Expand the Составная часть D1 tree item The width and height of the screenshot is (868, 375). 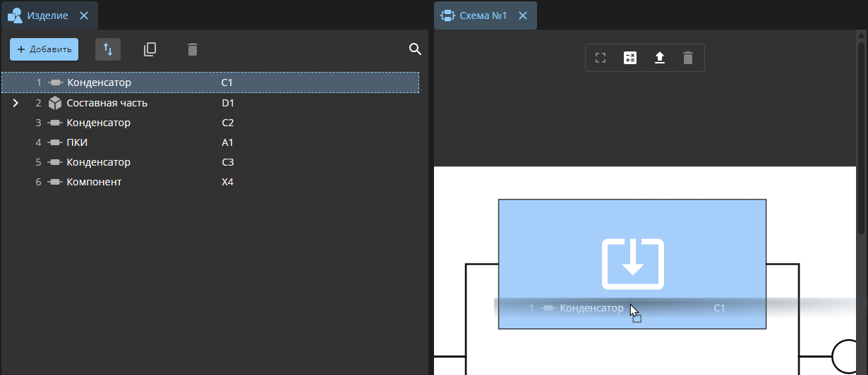pyautogui.click(x=16, y=103)
